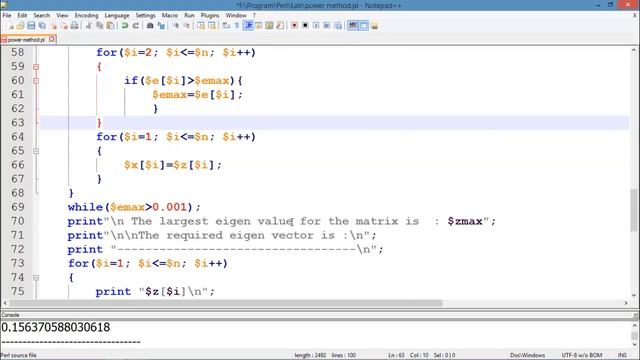Stop macro recording with black square

coord(305,26)
